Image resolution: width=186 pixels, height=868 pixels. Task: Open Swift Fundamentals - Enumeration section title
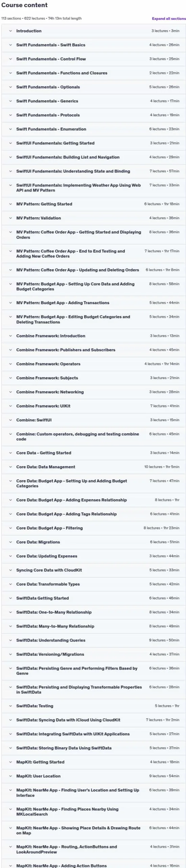51,129
